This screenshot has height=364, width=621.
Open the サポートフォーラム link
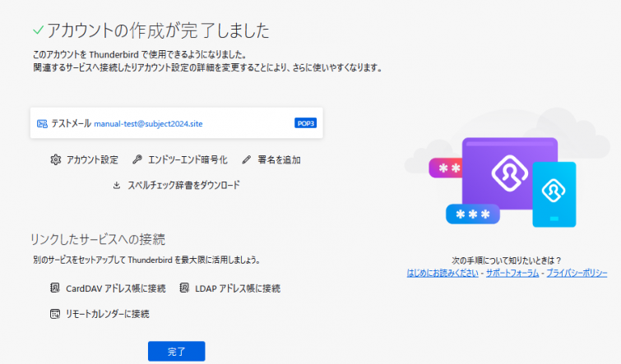512,273
